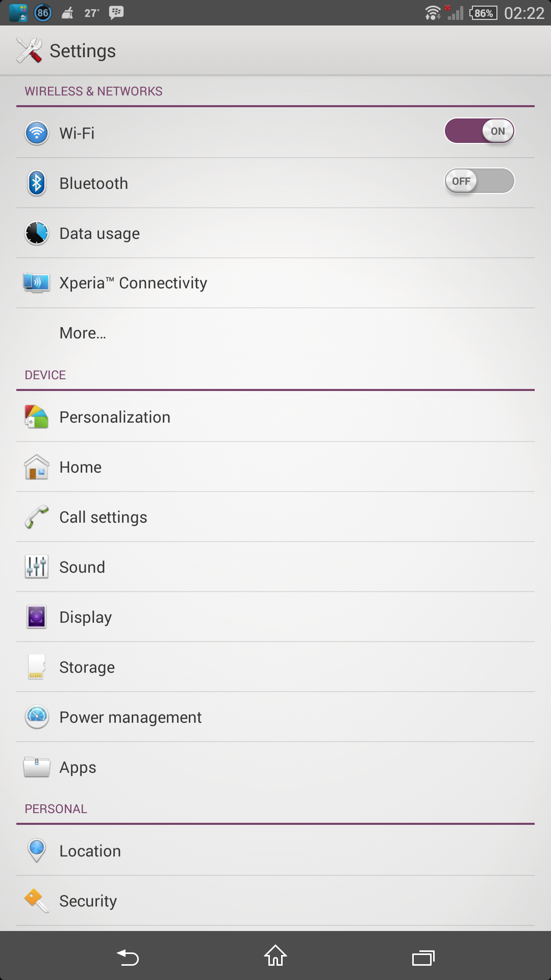Turn off the Wi-Fi switch
This screenshot has width=551, height=980.
click(x=479, y=131)
